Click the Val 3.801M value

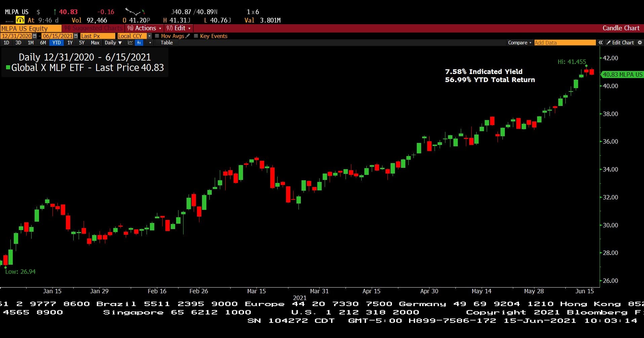pos(263,21)
